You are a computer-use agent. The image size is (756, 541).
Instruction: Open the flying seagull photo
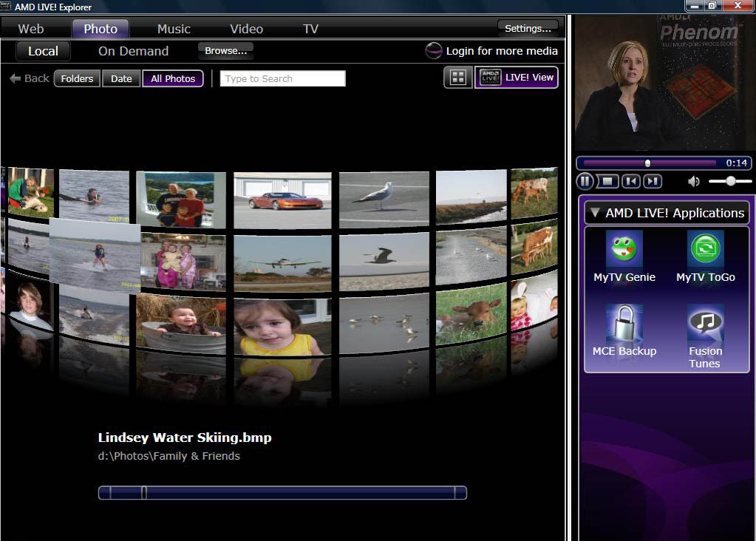[x=384, y=262]
